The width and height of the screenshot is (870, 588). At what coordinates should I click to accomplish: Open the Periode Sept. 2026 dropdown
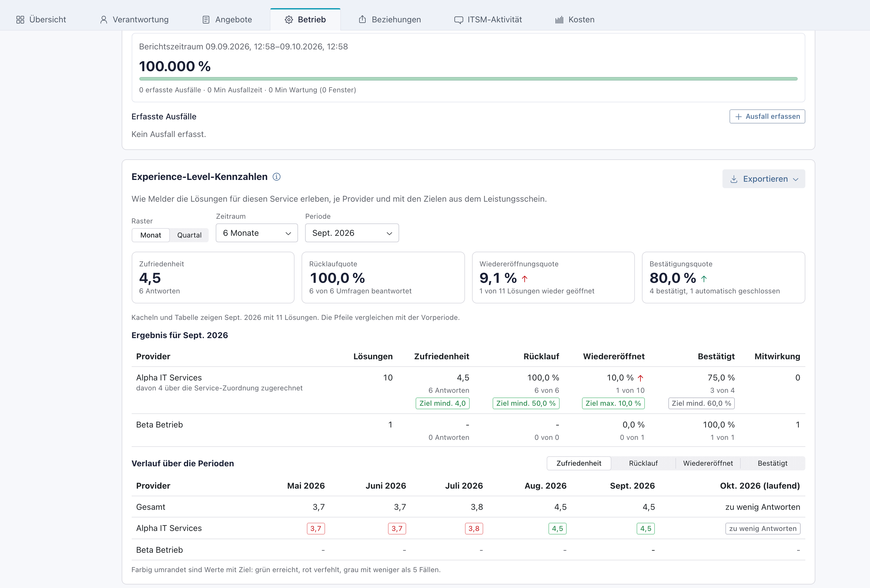tap(352, 233)
